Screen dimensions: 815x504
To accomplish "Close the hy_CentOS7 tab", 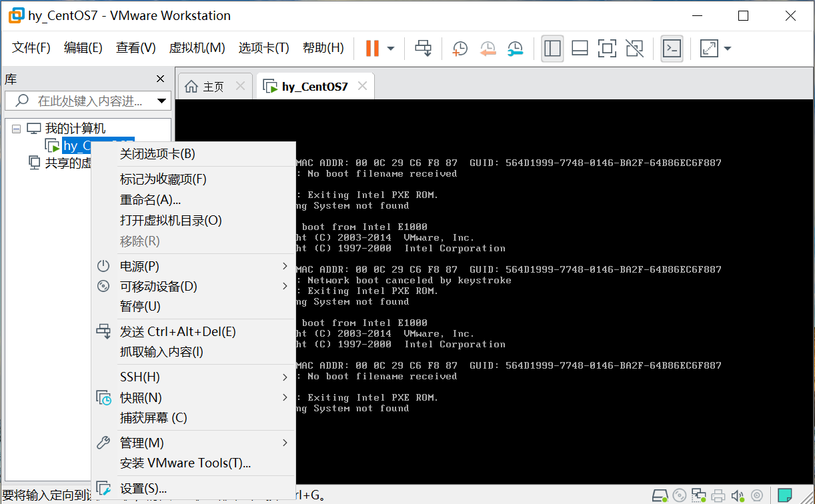I will (362, 86).
